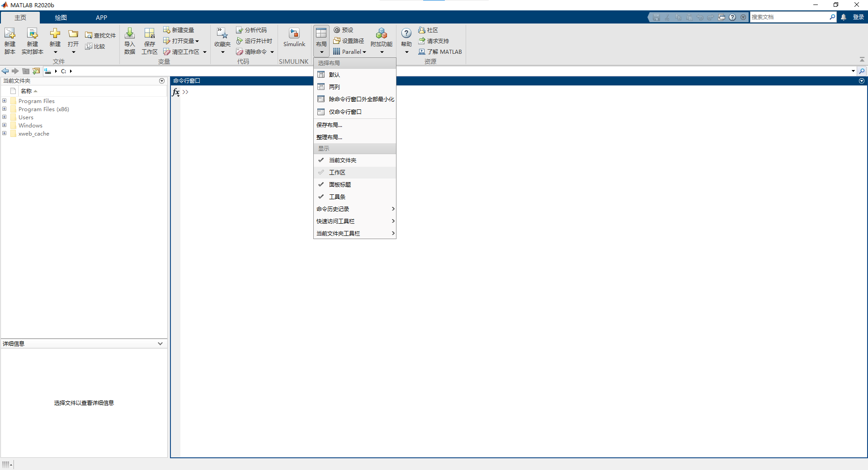The image size is (868, 470).
Task: Open the 打开变量 dropdown
Action: [197, 41]
